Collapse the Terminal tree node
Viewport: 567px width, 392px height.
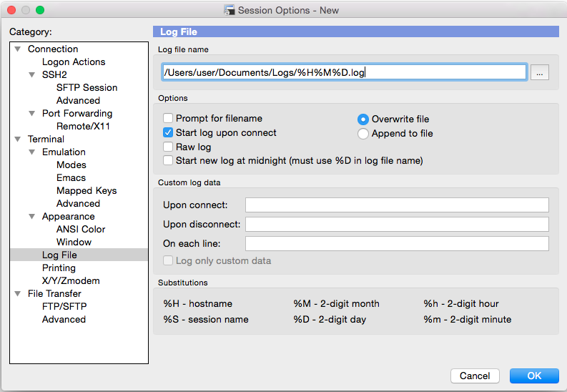point(17,139)
